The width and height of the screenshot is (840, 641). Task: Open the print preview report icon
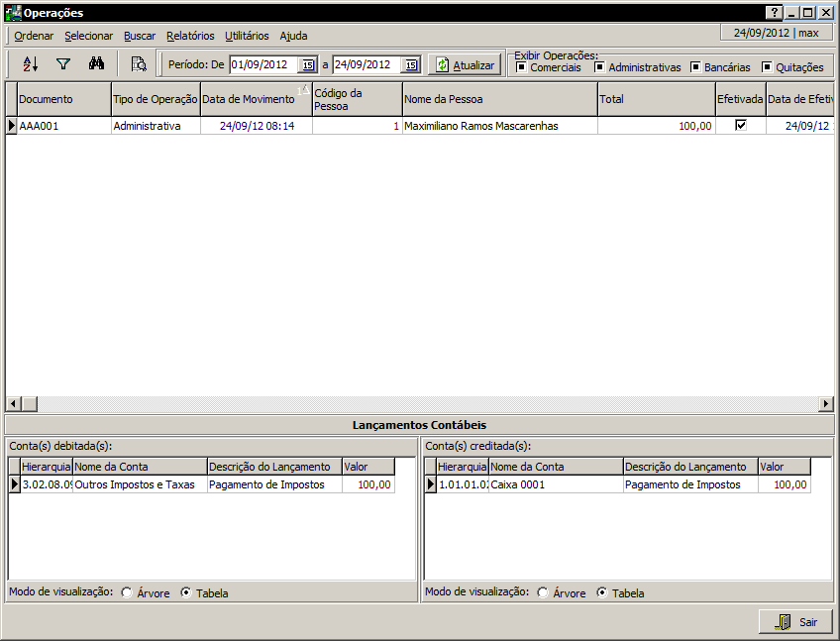[x=139, y=64]
